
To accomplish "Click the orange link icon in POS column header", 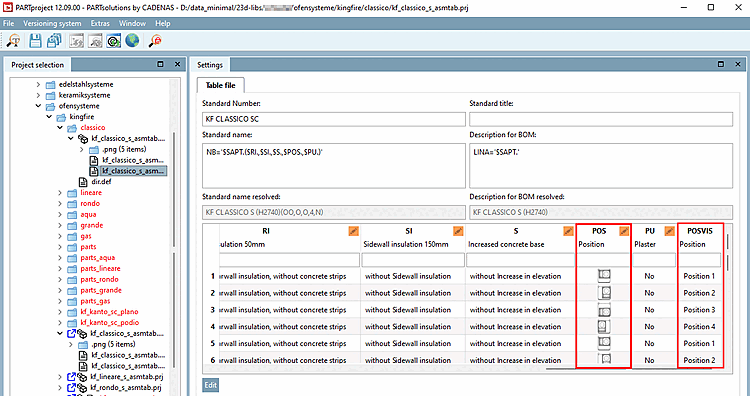I will click(624, 231).
